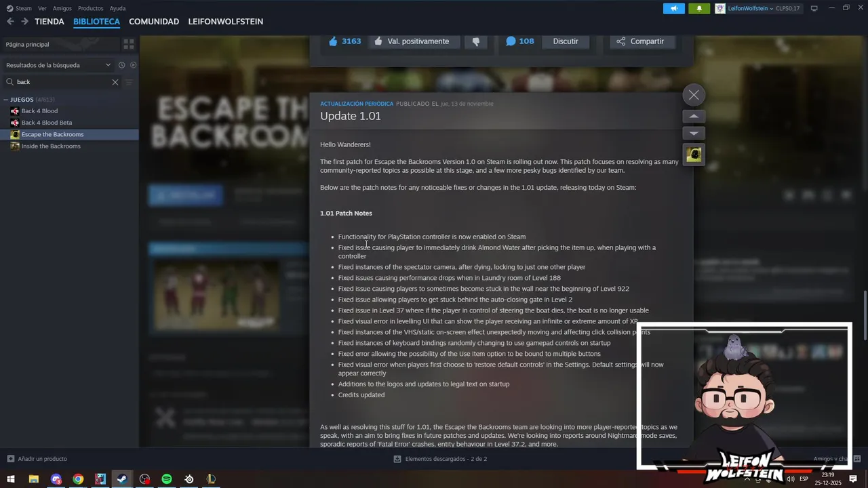Open LeifonWolfstein account dropdown

pyautogui.click(x=750, y=8)
